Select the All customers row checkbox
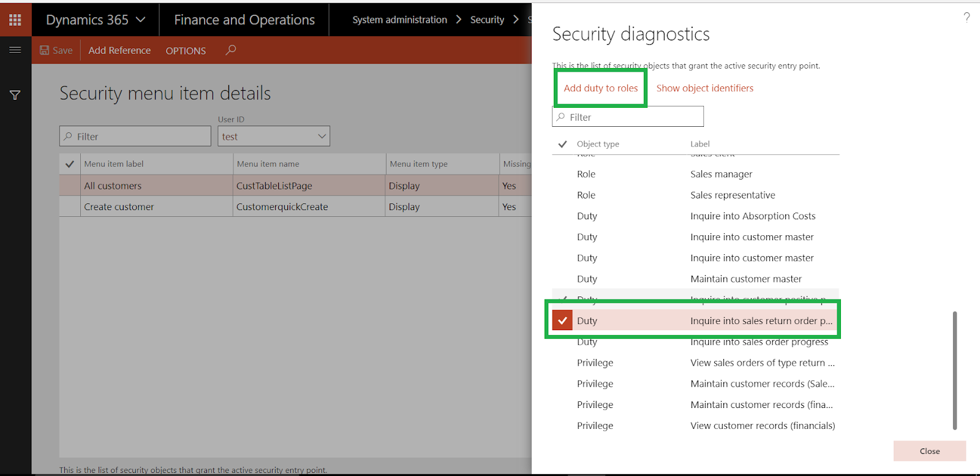Image resolution: width=980 pixels, height=476 pixels. [x=70, y=186]
